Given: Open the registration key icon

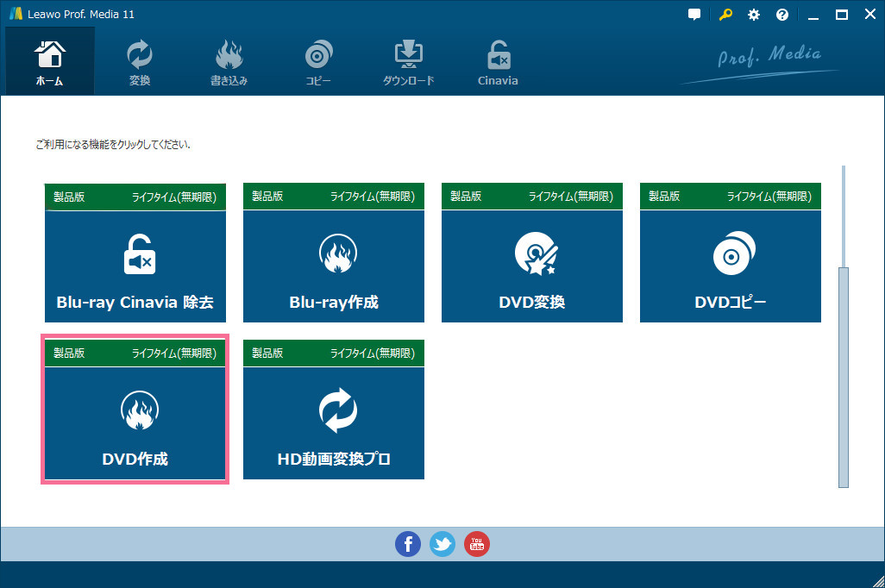Looking at the screenshot, I should 725,14.
